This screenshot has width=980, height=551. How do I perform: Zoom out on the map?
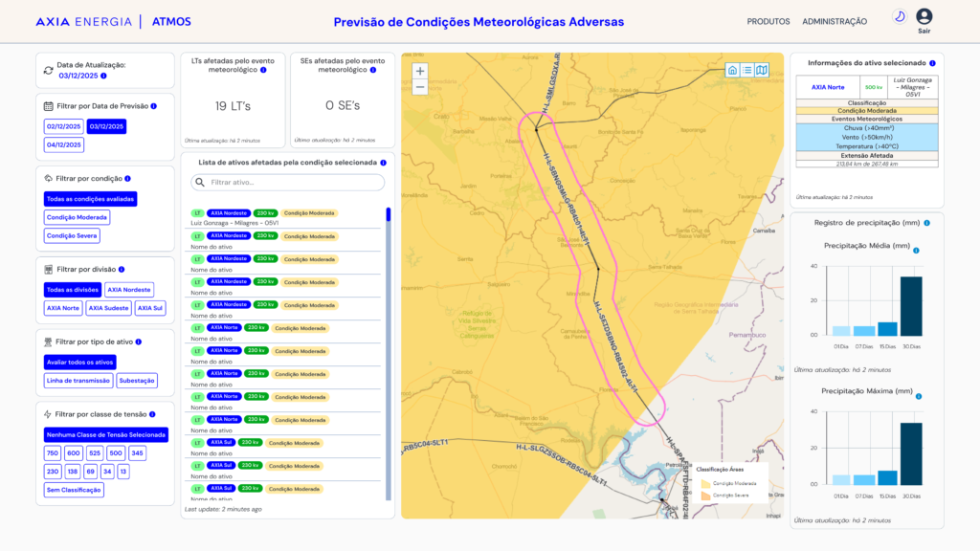click(x=420, y=87)
